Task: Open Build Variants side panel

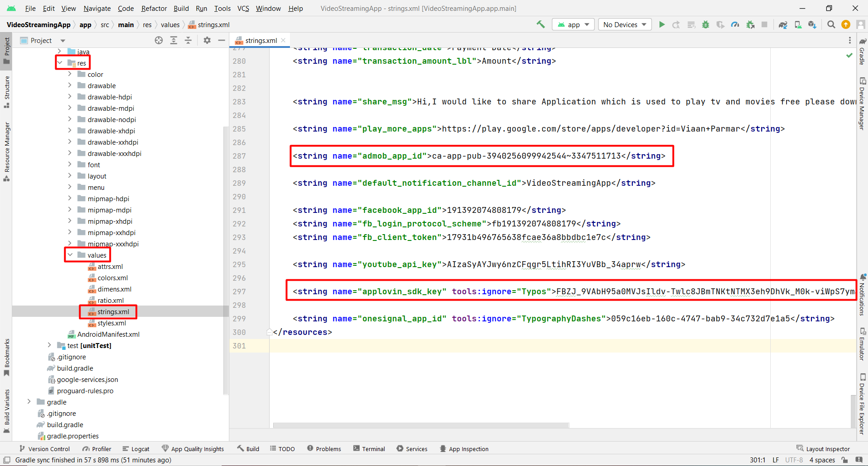Action: tap(7, 410)
